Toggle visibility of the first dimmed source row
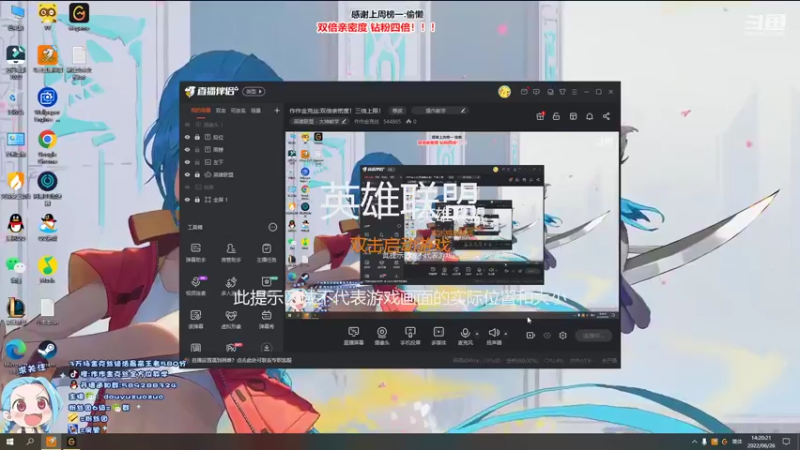This screenshot has height=450, width=800. click(187, 124)
